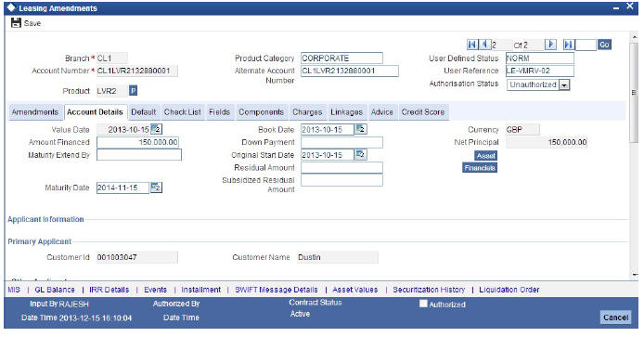The width and height of the screenshot is (644, 337).
Task: Open Asset Values link
Action: click(354, 290)
